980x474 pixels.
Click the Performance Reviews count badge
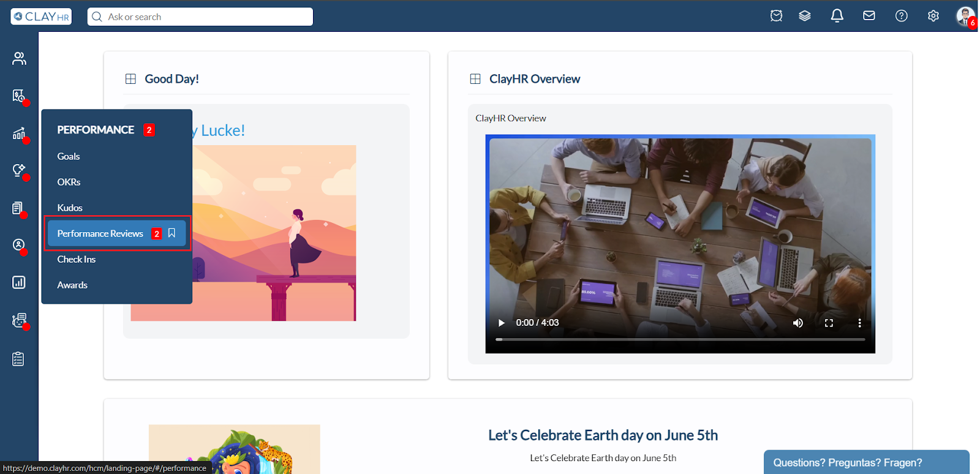point(157,233)
